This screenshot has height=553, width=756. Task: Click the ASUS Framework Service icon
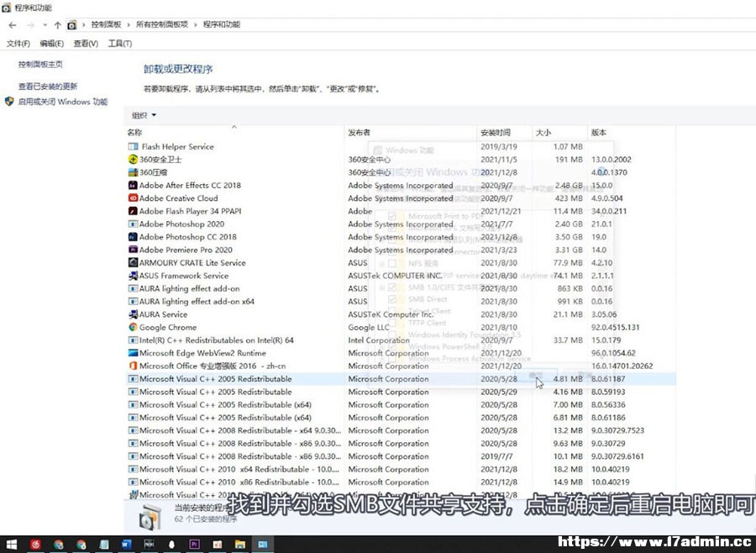pyautogui.click(x=133, y=276)
